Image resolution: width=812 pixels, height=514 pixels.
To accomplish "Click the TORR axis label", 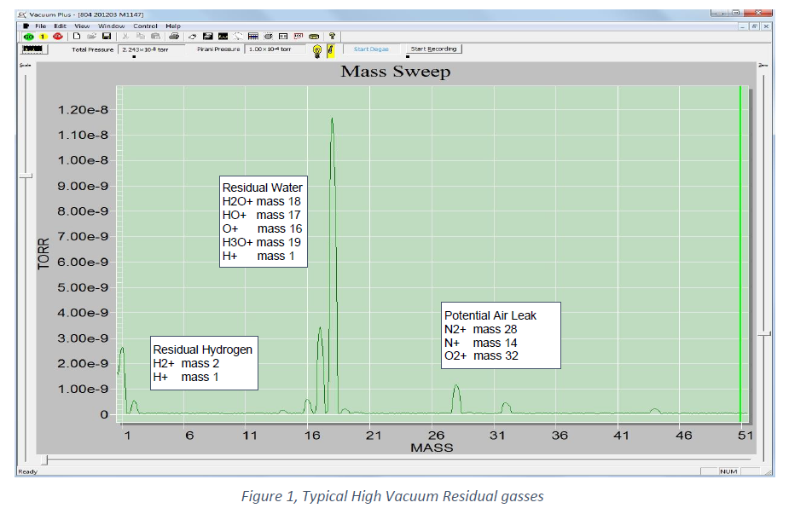I will coord(43,254).
